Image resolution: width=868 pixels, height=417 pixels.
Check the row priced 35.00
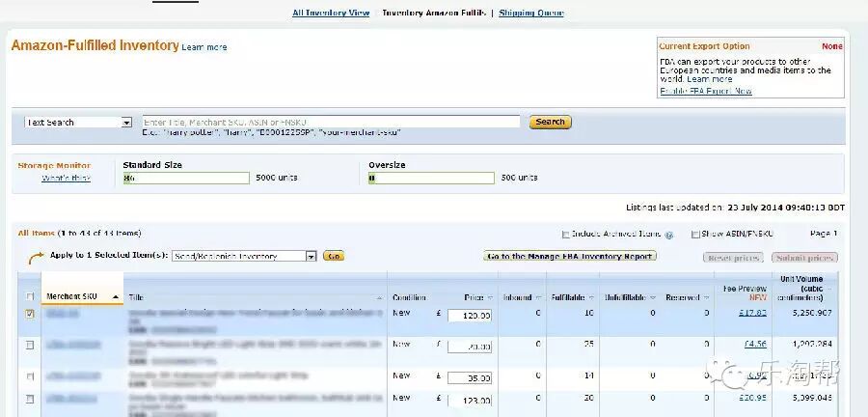point(30,376)
